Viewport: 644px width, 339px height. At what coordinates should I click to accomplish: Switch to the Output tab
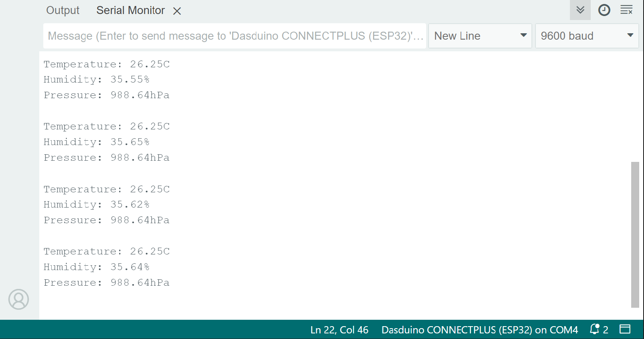click(x=62, y=10)
